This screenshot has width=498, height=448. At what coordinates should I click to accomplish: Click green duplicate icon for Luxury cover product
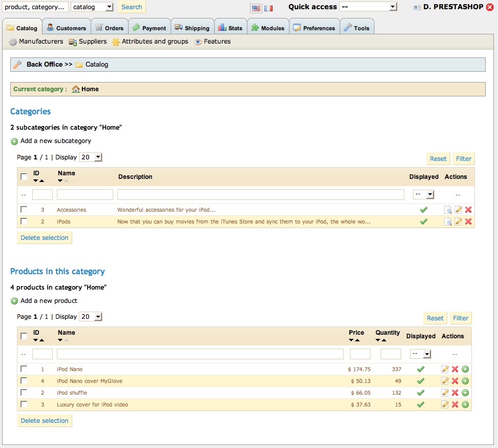pos(465,404)
